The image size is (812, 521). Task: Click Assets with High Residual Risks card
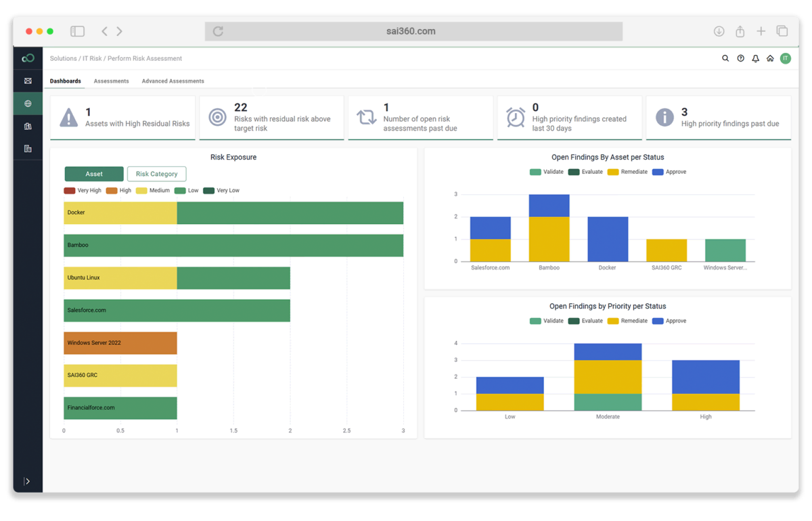tap(122, 118)
